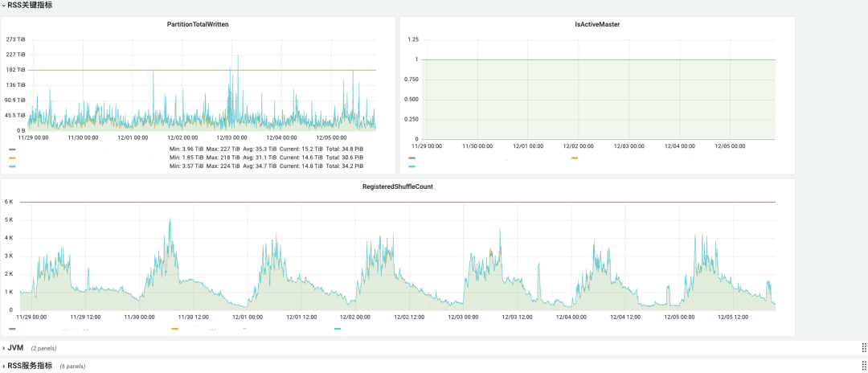
Task: Open the RegisteredShuffleCount panel title menu
Action: [x=398, y=186]
